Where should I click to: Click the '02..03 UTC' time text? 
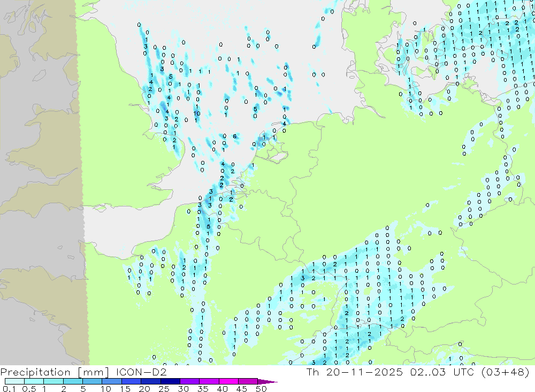tap(442, 372)
